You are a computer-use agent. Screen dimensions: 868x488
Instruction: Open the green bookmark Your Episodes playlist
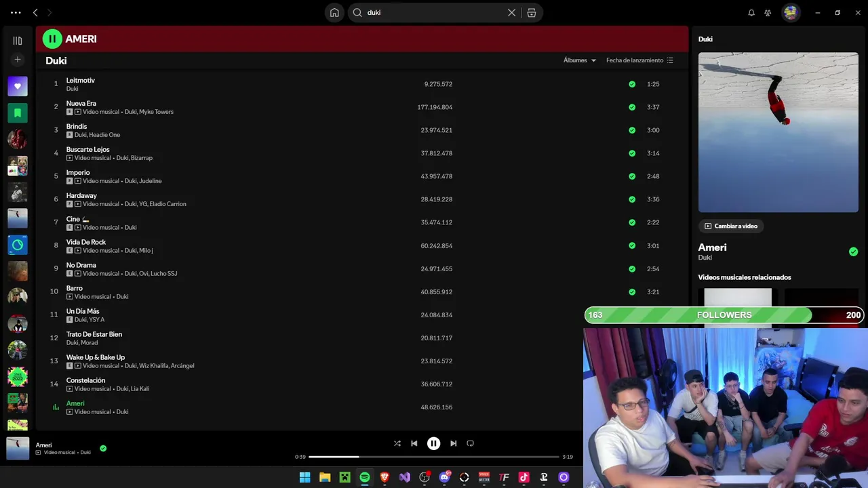point(18,113)
